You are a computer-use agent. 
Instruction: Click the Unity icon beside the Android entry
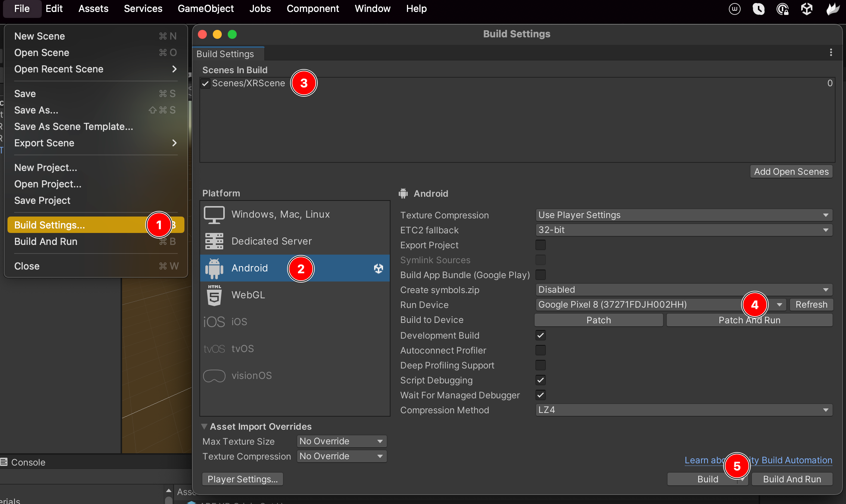click(378, 268)
